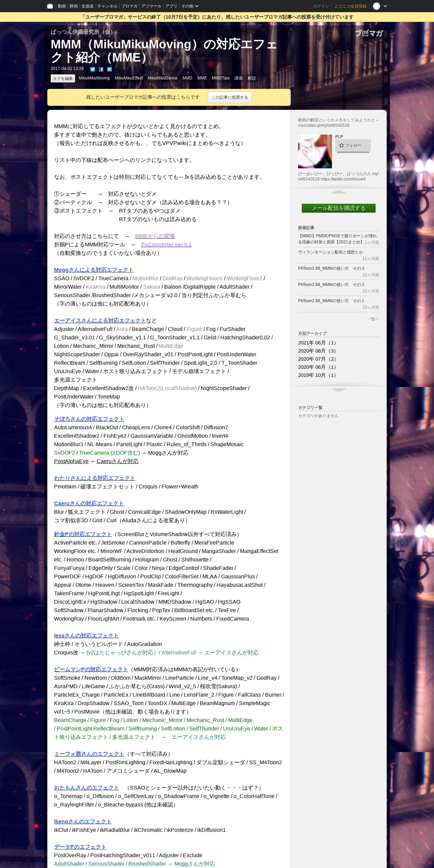Open おたもんさんのエフェクト link
The image size is (434, 868).
pos(87,788)
